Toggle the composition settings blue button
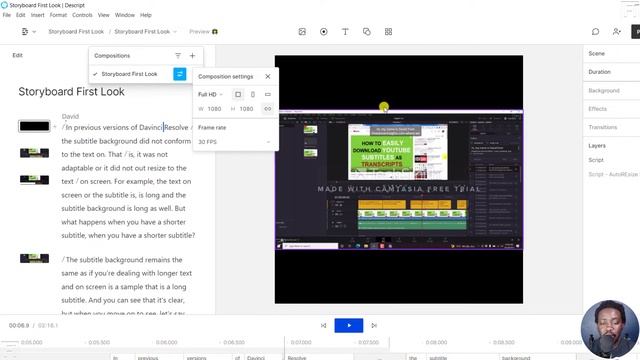This screenshot has width=640, height=360. pyautogui.click(x=180, y=74)
